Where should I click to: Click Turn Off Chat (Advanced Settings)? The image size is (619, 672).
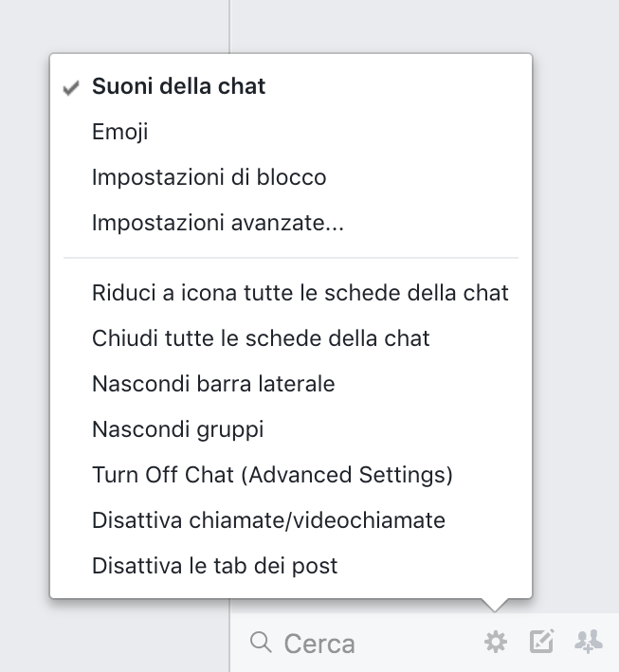tap(272, 475)
